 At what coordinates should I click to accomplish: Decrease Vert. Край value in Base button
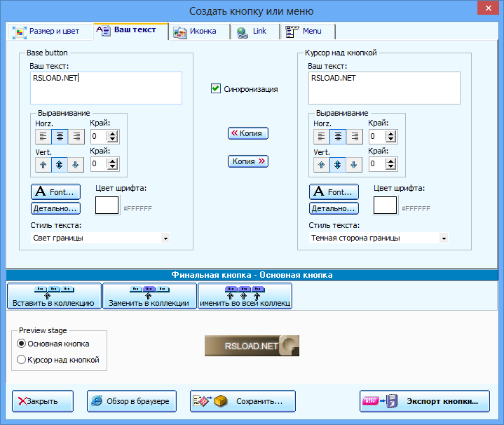112,167
